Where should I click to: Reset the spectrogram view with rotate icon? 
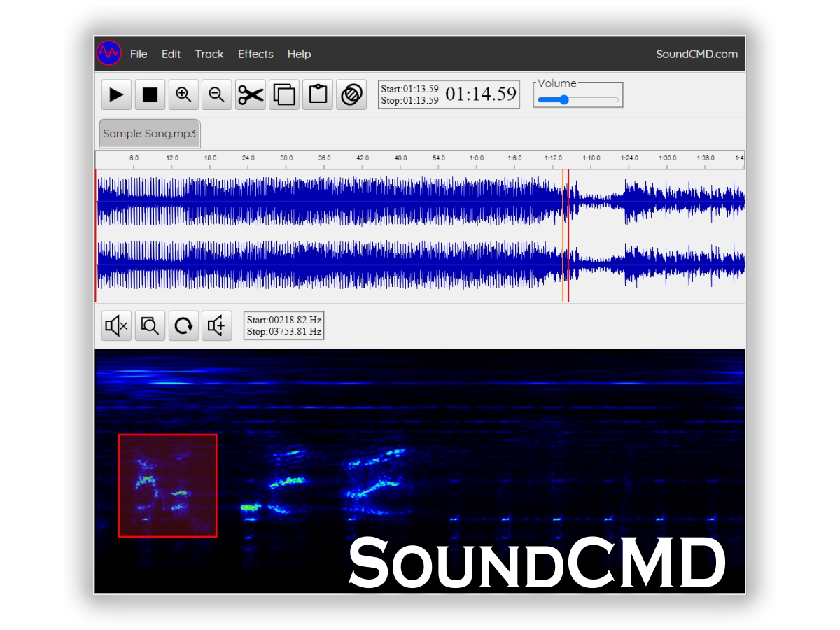click(x=183, y=325)
